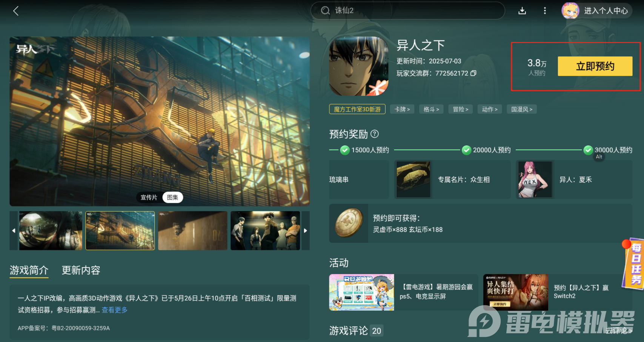Click the 3.8万人预约 count

[x=537, y=67]
